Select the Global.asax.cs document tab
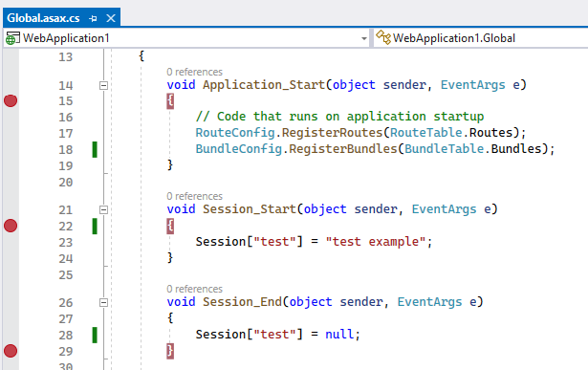The height and width of the screenshot is (370, 588). click(x=43, y=18)
